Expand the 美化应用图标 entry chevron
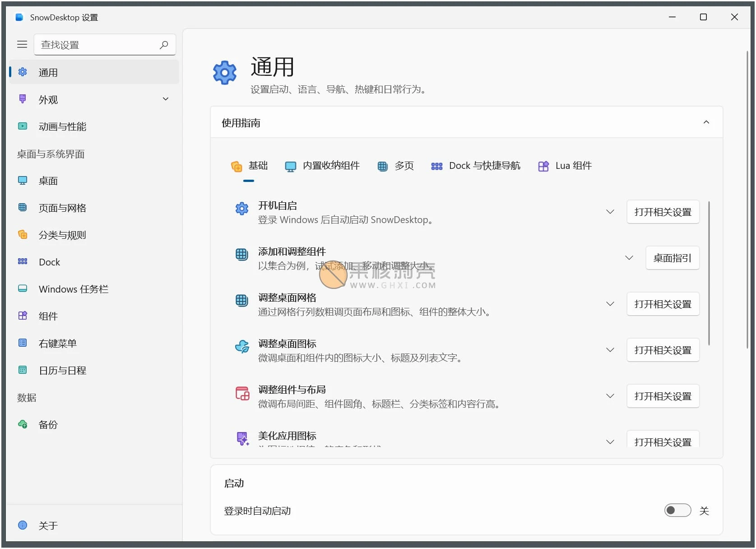 [x=610, y=442]
